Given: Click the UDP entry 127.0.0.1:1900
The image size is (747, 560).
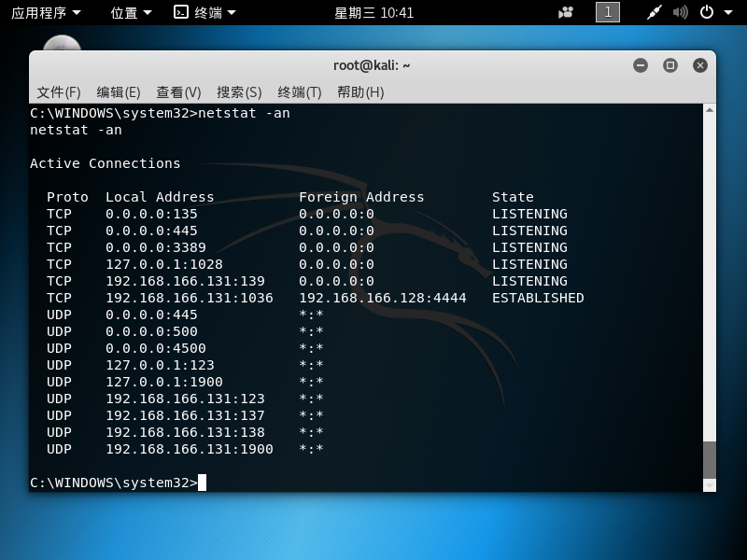Looking at the screenshot, I should pos(164,382).
